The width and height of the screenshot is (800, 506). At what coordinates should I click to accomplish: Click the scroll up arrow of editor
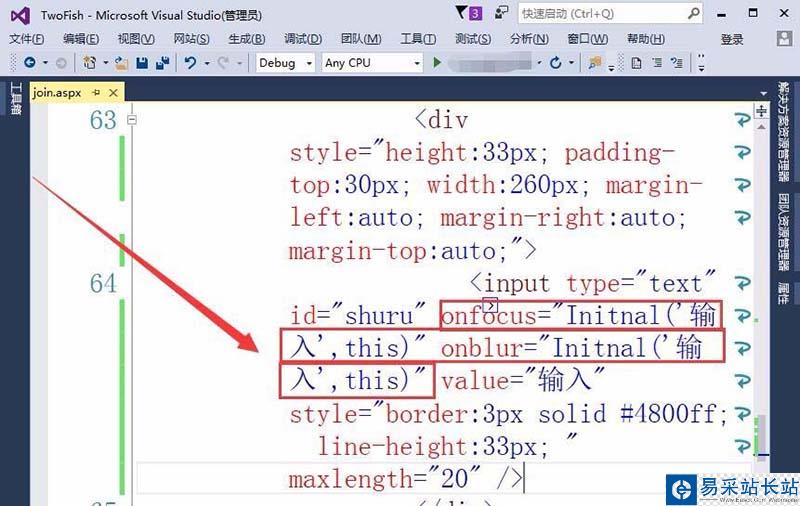[761, 126]
